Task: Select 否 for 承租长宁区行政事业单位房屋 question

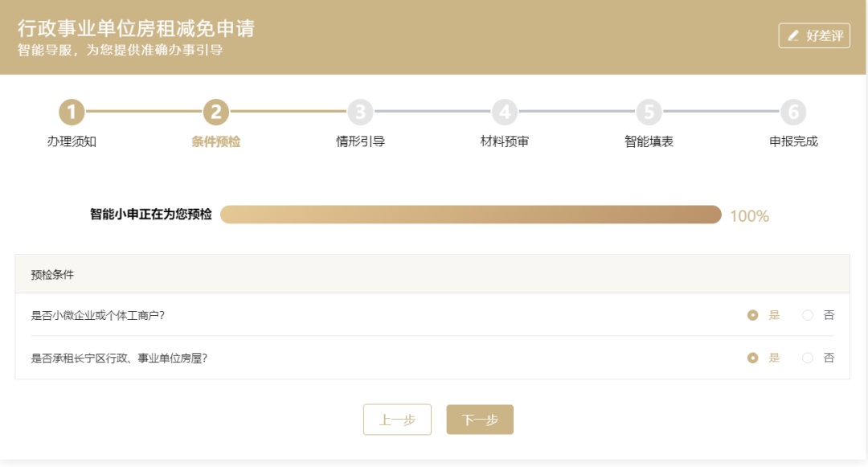Action: [808, 358]
